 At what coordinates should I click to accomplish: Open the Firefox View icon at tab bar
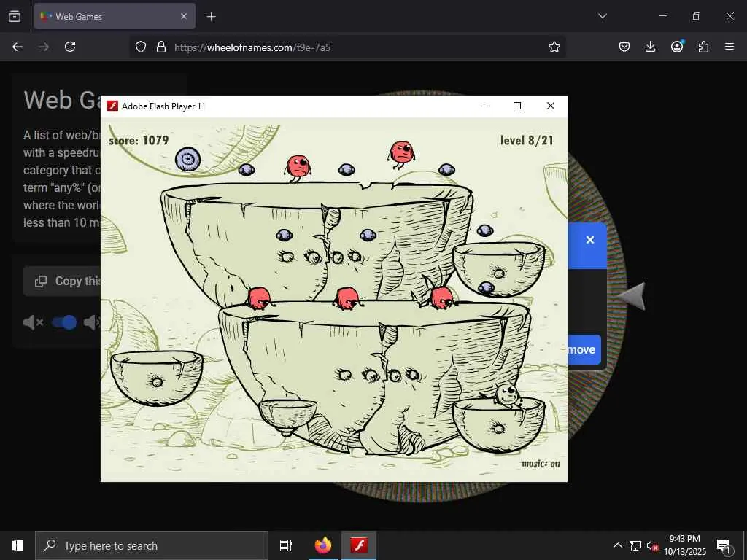[x=15, y=16]
